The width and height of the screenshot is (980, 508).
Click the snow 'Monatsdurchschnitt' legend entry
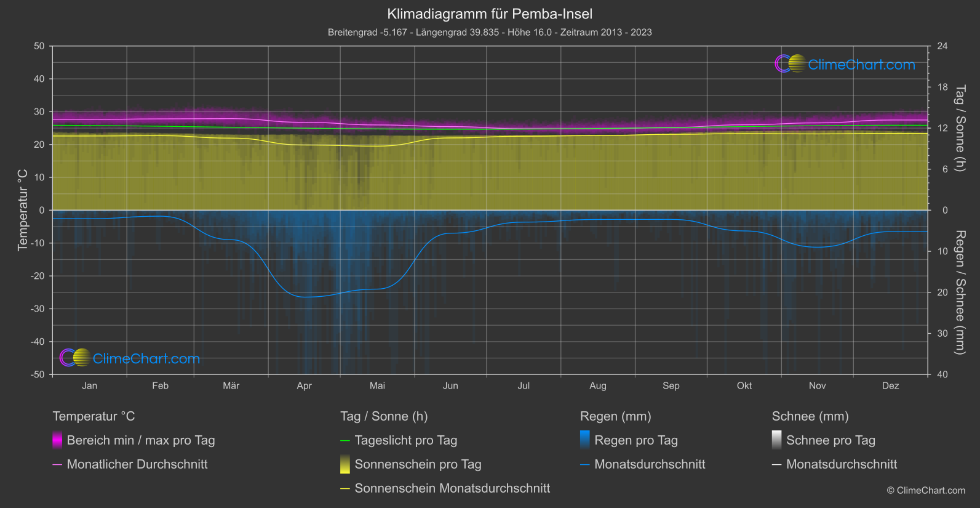(x=841, y=464)
